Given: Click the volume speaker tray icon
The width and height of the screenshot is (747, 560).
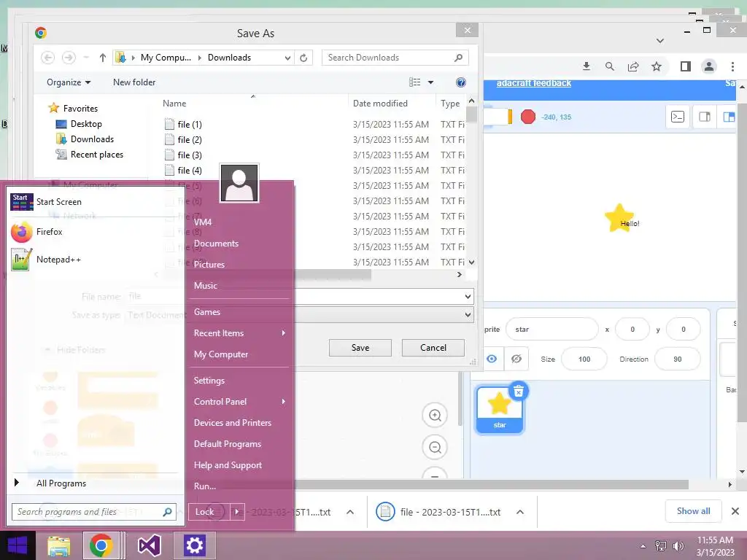Looking at the screenshot, I should [x=678, y=545].
